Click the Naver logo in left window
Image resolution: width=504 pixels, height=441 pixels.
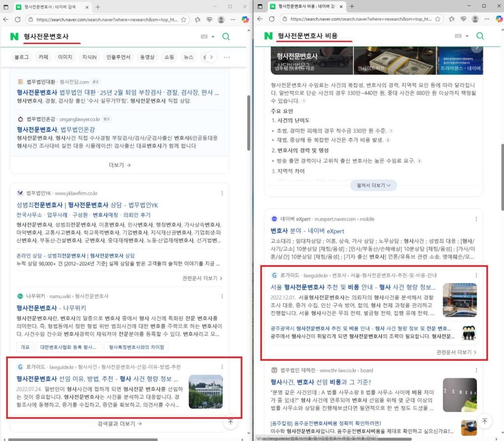click(x=14, y=36)
